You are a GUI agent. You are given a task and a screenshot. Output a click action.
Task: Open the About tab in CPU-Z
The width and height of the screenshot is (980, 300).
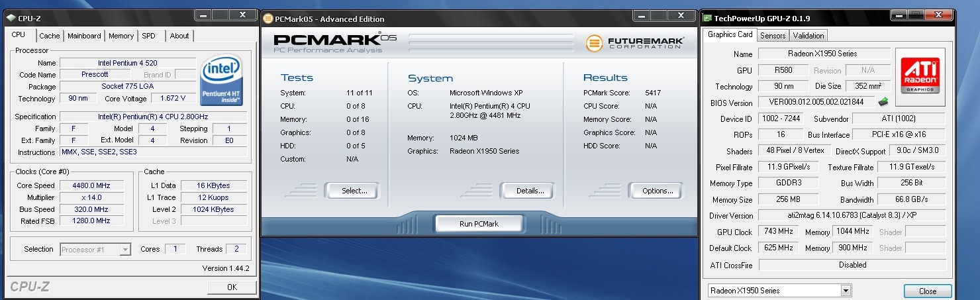179,36
